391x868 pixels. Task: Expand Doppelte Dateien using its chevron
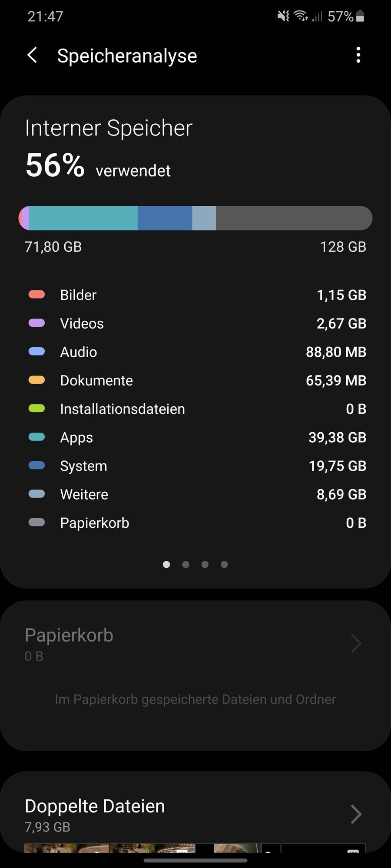click(356, 814)
